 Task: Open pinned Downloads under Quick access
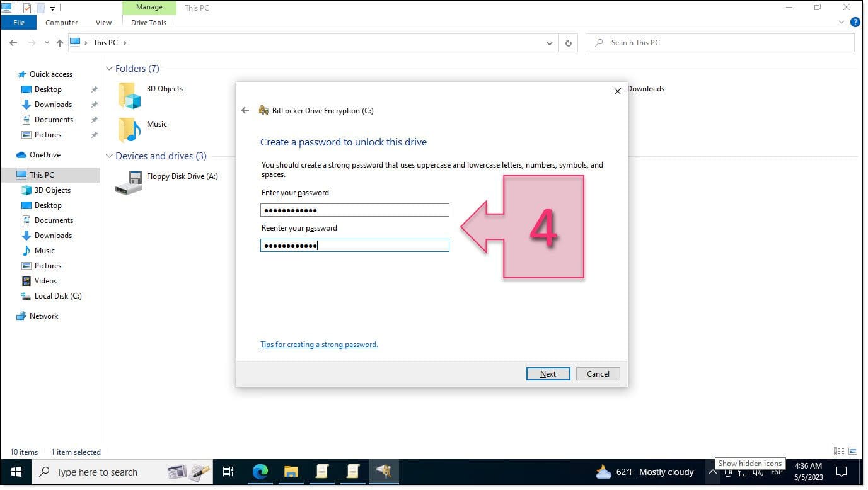(x=53, y=105)
